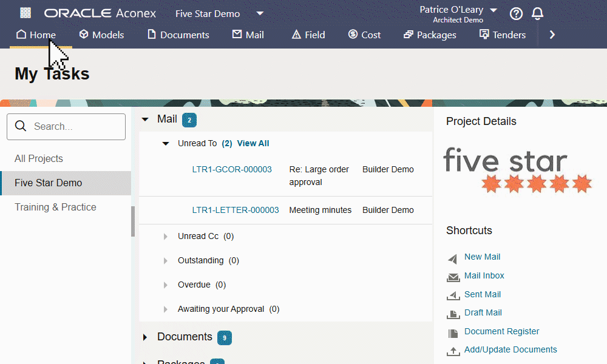
Task: Expand the Outstanding group
Action: point(165,261)
